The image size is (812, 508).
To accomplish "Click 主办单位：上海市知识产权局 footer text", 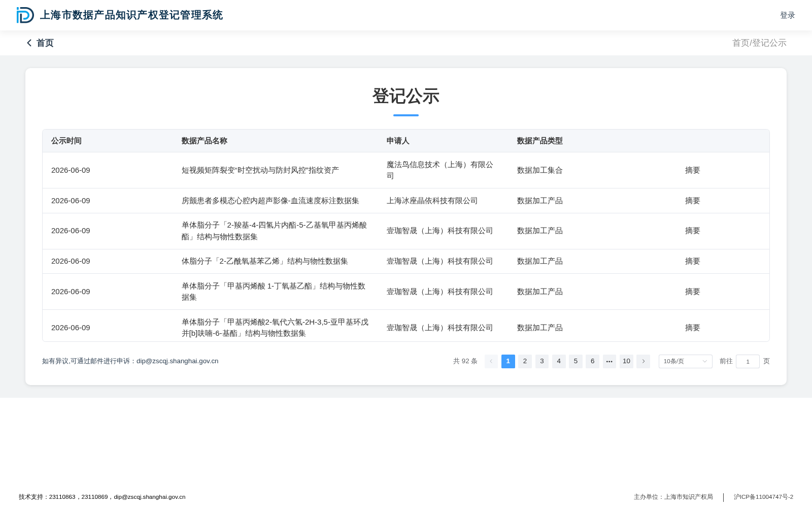I will tap(673, 497).
